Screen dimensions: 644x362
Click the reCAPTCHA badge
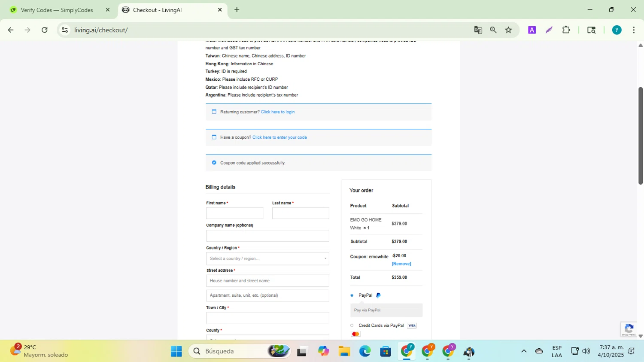pos(629,329)
